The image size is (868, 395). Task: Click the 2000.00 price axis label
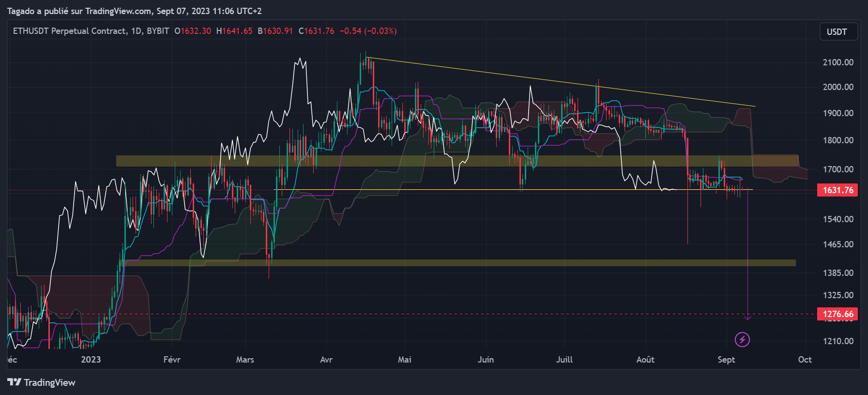point(838,87)
